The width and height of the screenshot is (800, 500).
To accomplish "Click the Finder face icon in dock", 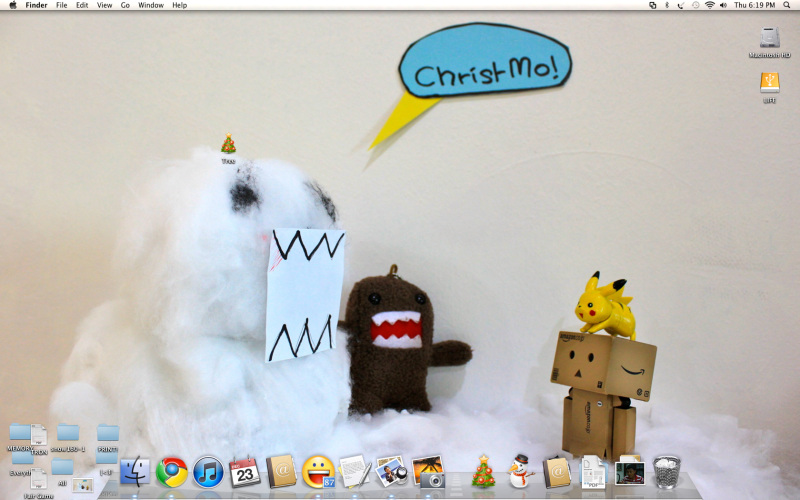I will (x=135, y=470).
